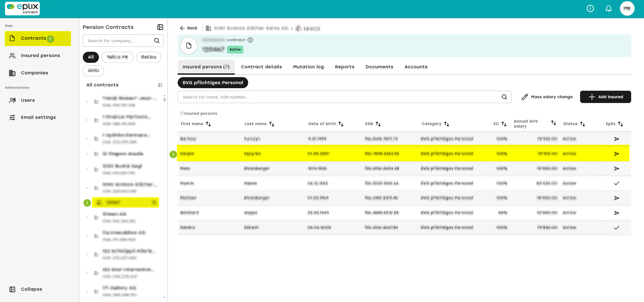Click Mass salary change
Image resolution: width=644 pixels, height=302 pixels.
tap(547, 97)
